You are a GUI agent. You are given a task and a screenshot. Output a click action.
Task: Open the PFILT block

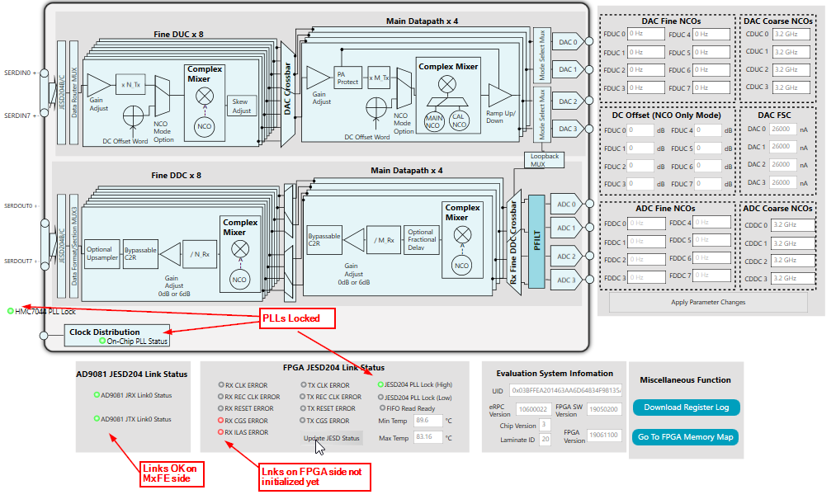click(536, 242)
